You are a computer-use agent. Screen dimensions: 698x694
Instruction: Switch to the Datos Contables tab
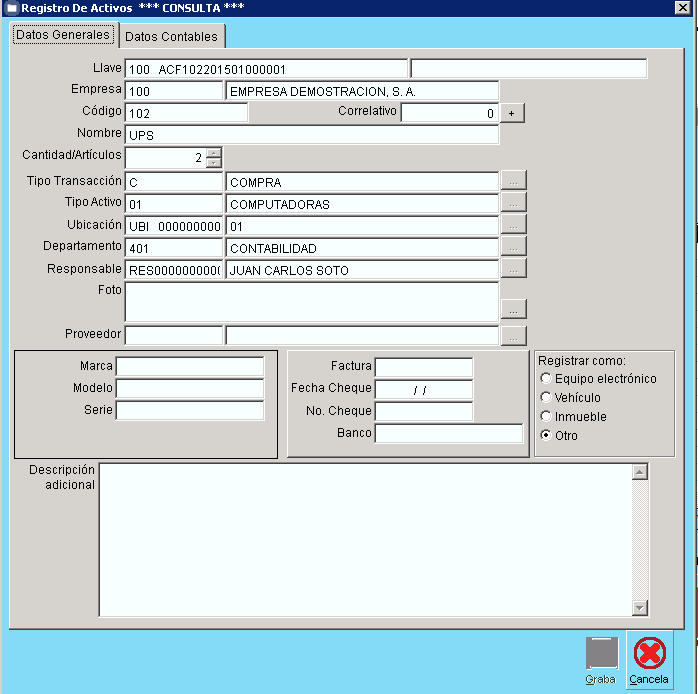tap(171, 37)
